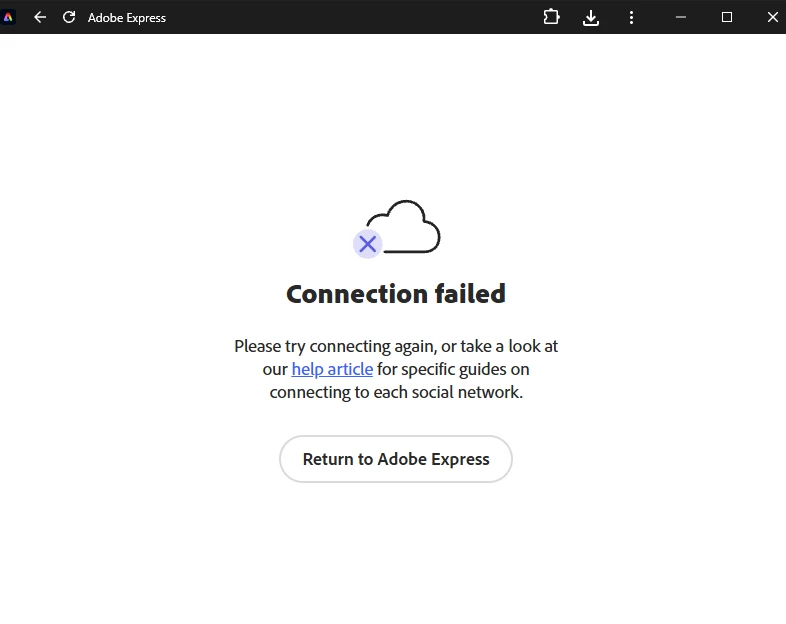Open the help article link

coord(332,369)
